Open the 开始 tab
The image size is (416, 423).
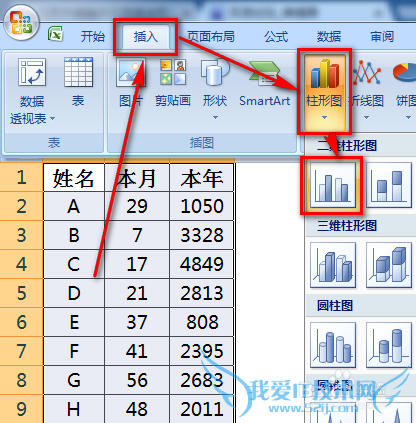pos(93,37)
